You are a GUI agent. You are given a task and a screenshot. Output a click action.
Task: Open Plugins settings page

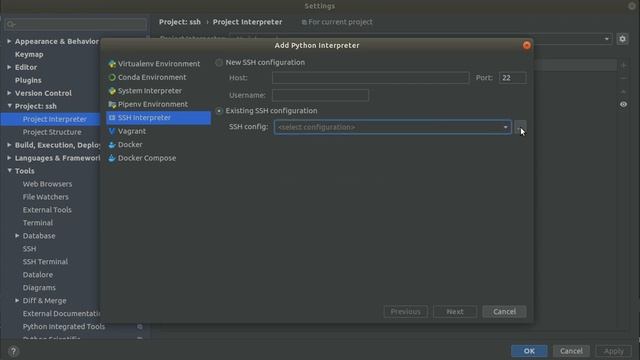tap(28, 80)
